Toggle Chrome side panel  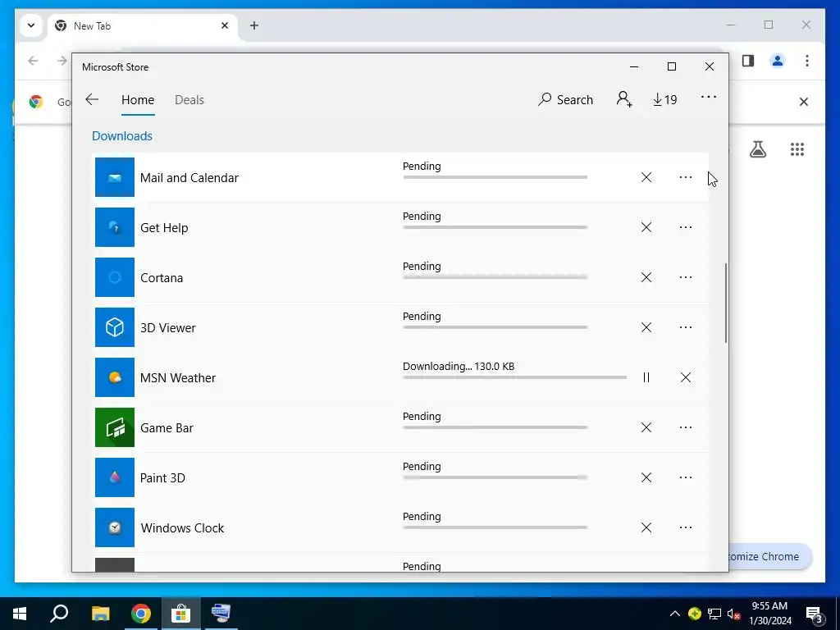(748, 61)
